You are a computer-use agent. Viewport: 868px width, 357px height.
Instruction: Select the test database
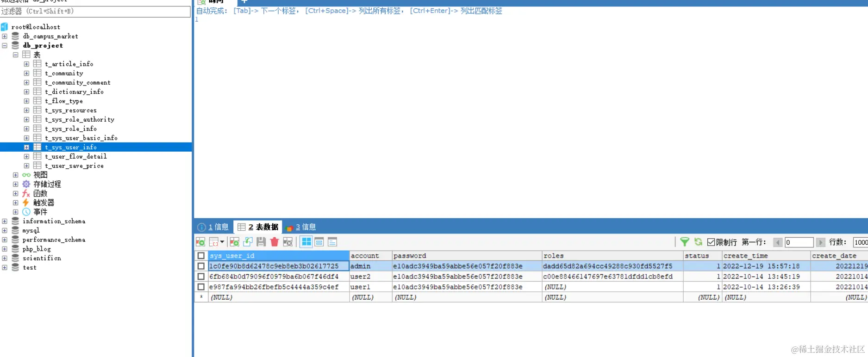[30, 267]
